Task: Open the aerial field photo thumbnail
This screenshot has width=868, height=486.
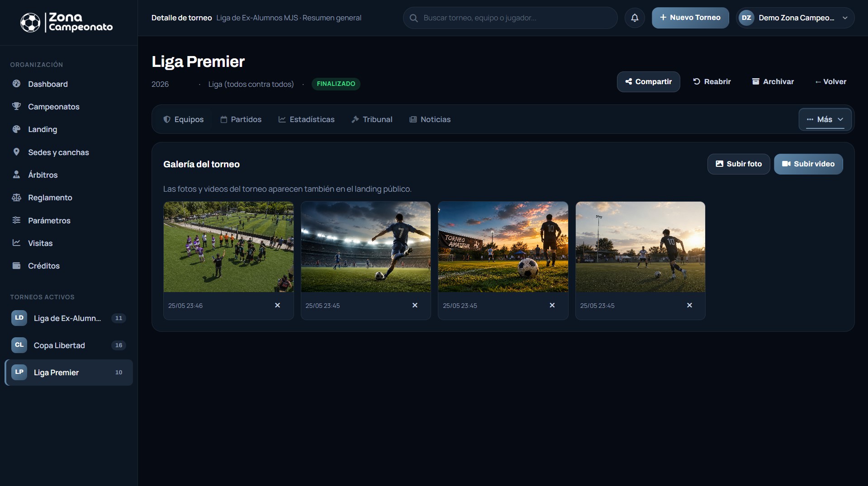Action: pos(228,247)
